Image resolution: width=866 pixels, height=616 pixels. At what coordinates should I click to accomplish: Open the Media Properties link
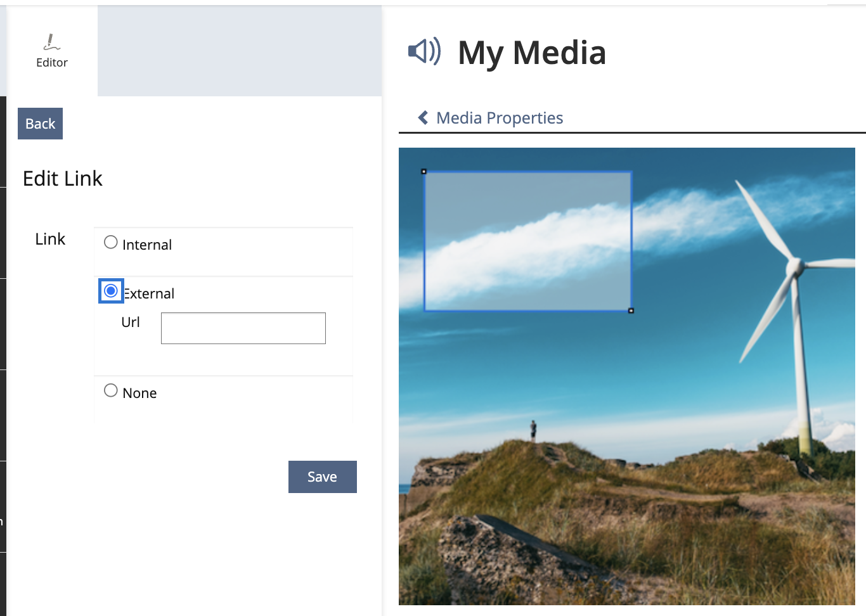click(500, 118)
